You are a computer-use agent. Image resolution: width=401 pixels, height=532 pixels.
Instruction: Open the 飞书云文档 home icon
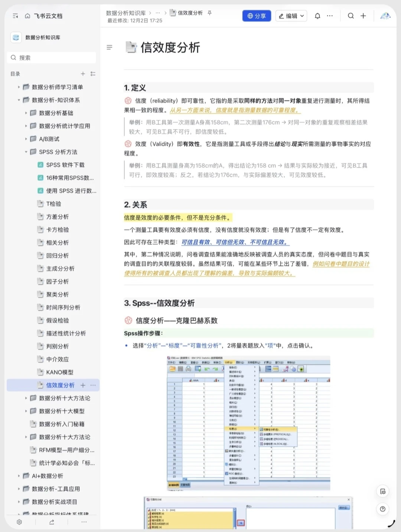click(27, 16)
